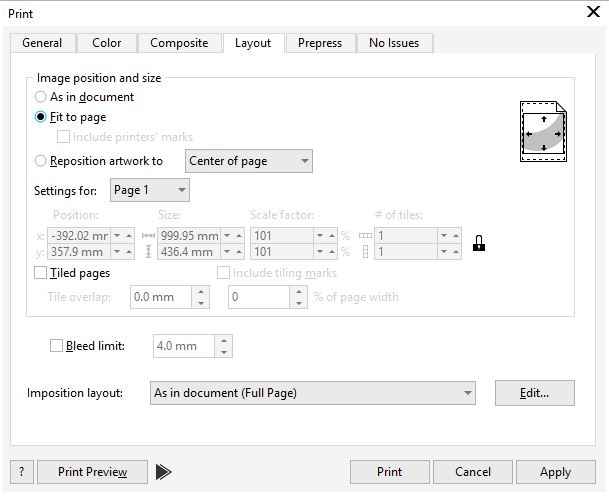
Task: Click the height size icon beside 436.4 mm
Action: [x=150, y=252]
